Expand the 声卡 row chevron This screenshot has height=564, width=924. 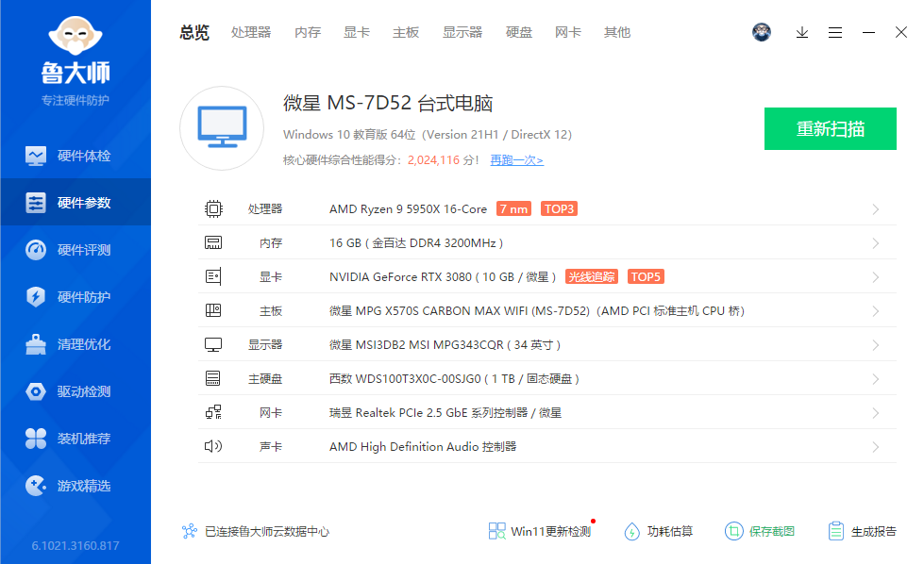point(876,447)
